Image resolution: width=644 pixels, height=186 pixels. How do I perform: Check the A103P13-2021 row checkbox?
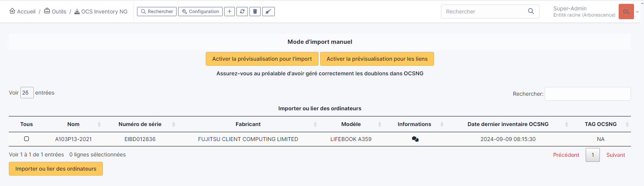click(x=26, y=139)
